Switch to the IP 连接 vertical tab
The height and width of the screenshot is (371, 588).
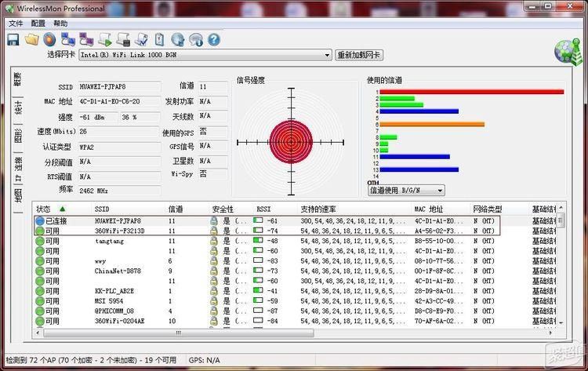coord(17,169)
